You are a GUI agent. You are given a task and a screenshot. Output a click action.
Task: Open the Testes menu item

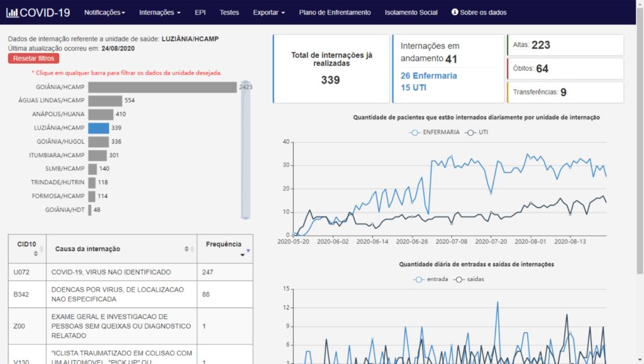[x=229, y=13]
